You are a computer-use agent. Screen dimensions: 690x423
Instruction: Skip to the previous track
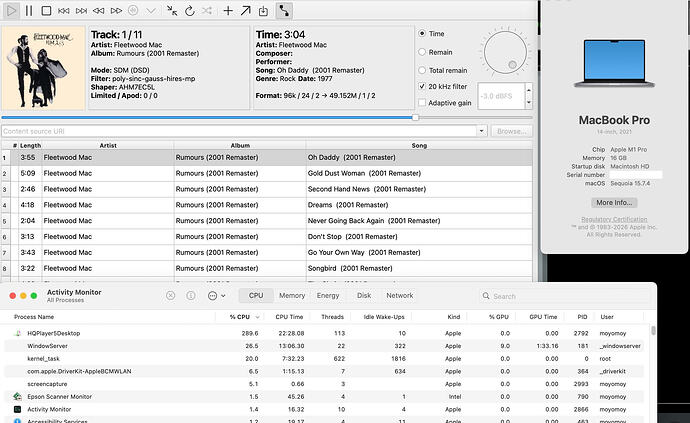click(64, 11)
